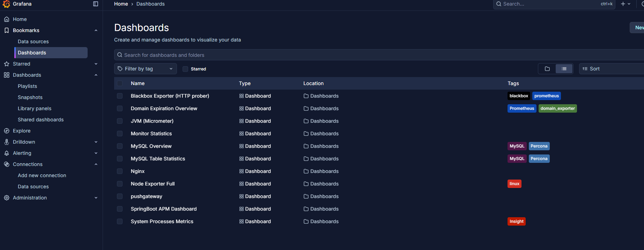
Task: Click the sort icon beside Sort
Action: tap(585, 69)
